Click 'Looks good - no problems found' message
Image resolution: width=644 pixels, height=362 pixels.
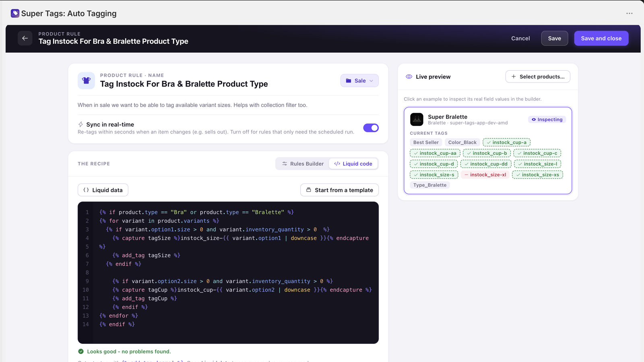pyautogui.click(x=129, y=352)
